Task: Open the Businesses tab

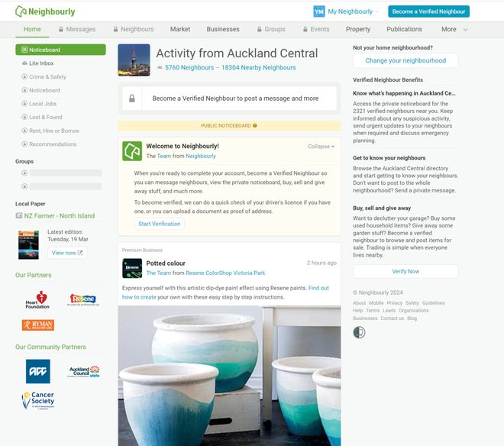Action: pos(223,29)
